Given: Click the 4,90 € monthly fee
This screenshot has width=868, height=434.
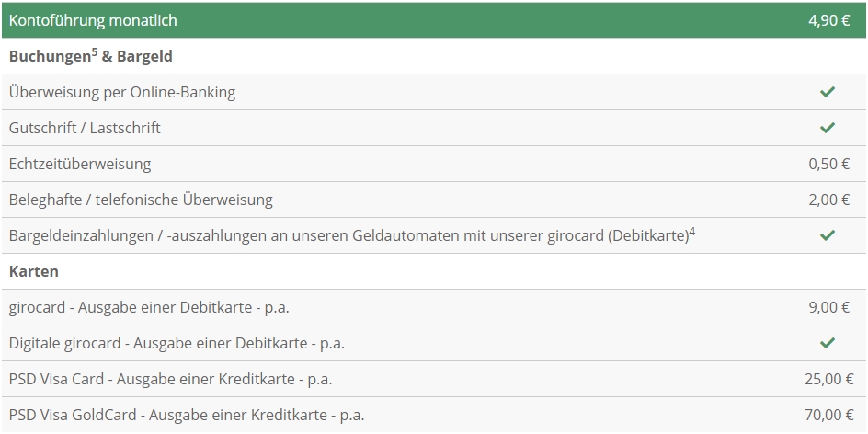Looking at the screenshot, I should click(828, 20).
